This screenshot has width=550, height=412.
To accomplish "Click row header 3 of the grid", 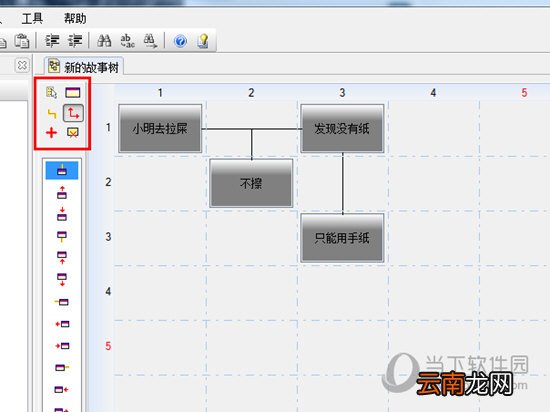I will coord(108,237).
